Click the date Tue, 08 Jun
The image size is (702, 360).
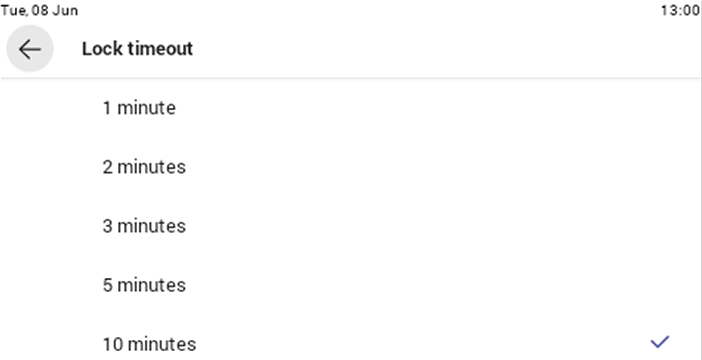click(39, 10)
